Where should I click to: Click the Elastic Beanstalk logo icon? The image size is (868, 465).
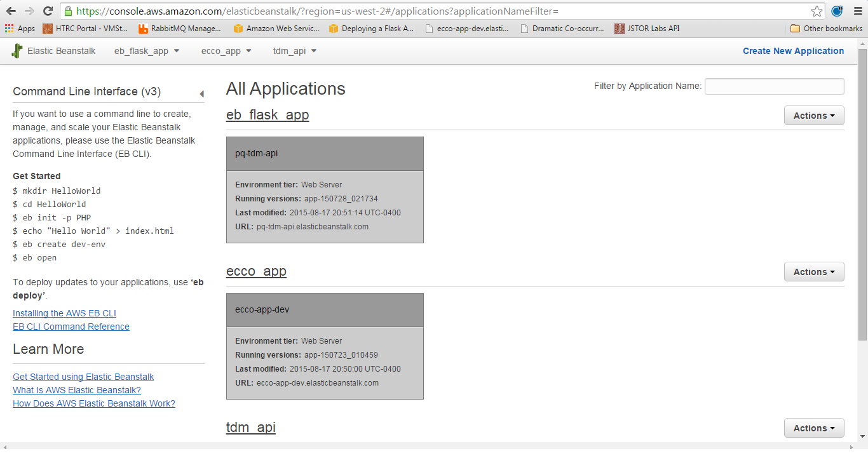tap(17, 51)
